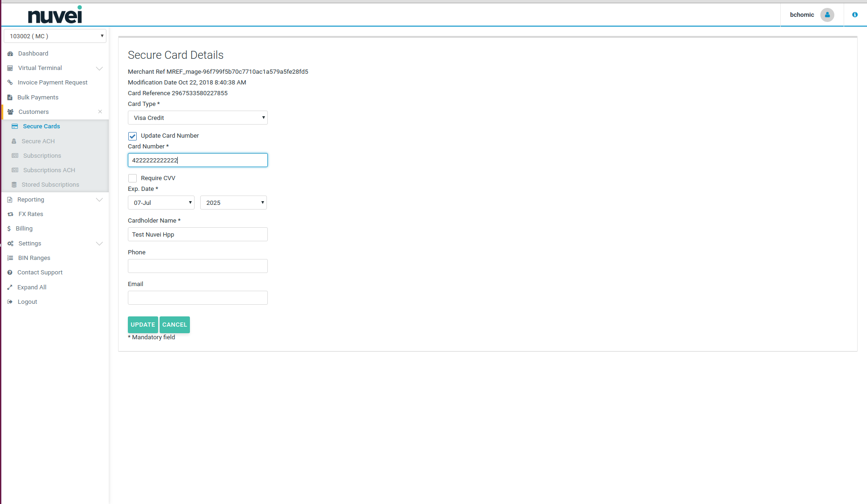Click the Billing dollar sign icon
Screen dimensions: 867x504
pos(9,229)
